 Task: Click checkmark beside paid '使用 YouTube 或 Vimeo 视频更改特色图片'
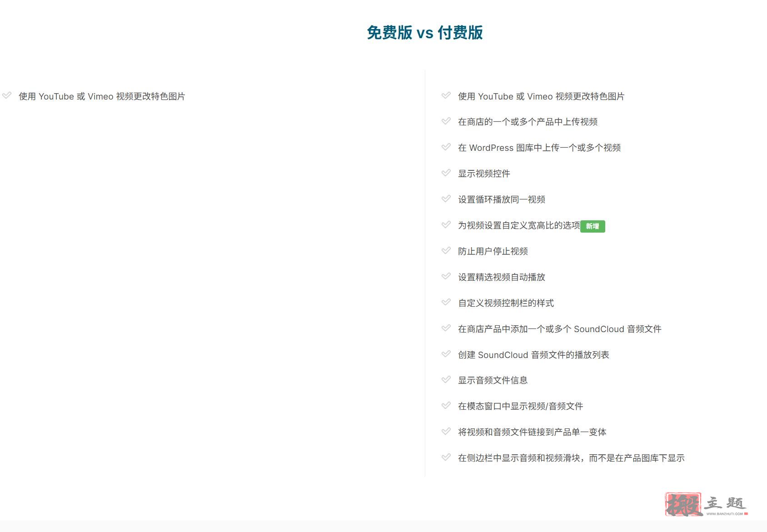[x=446, y=95]
